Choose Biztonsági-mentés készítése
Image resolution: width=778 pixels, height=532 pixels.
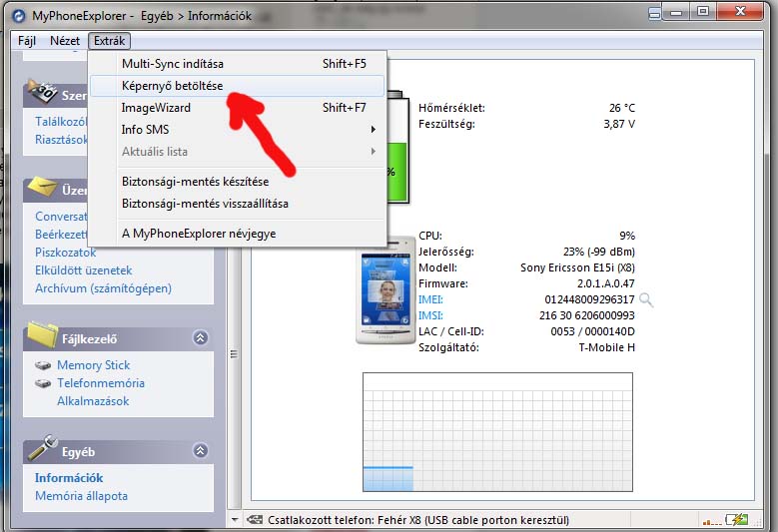click(x=237, y=182)
